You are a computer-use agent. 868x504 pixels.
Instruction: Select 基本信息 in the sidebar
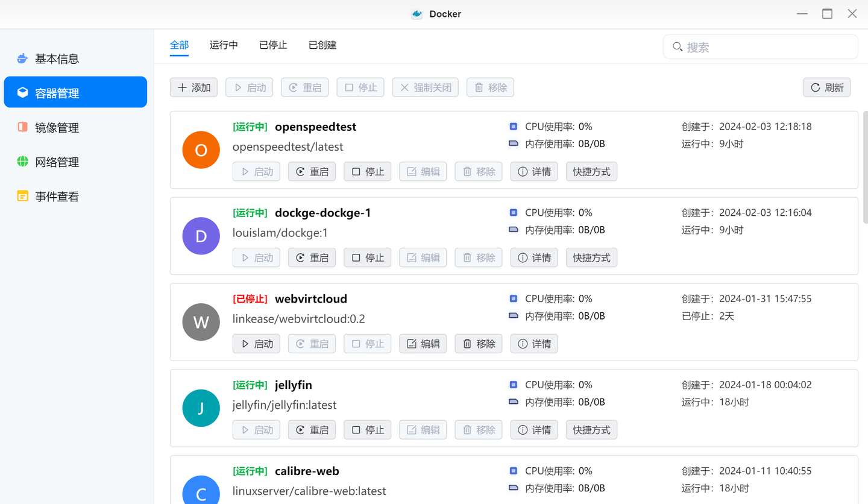pos(60,58)
